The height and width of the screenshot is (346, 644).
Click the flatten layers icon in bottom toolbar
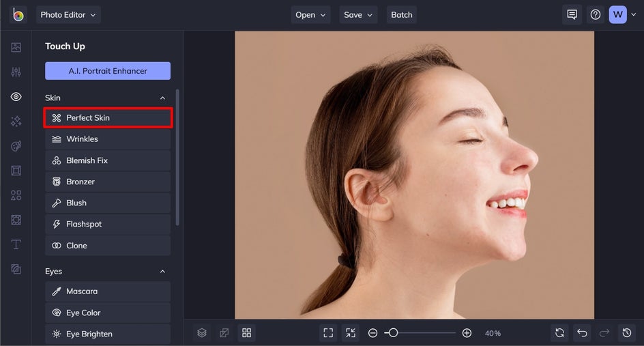click(224, 333)
